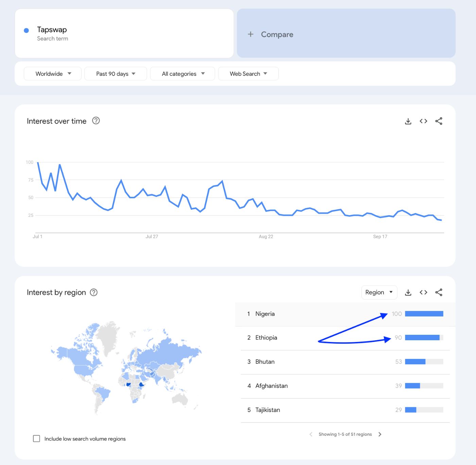Viewport: 476px width, 465px height.
Task: Open the Past 90 days time dropdown
Action: (x=116, y=74)
